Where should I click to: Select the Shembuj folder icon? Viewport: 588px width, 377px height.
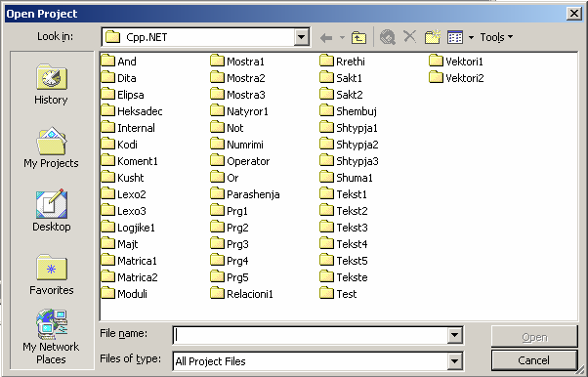(x=326, y=110)
